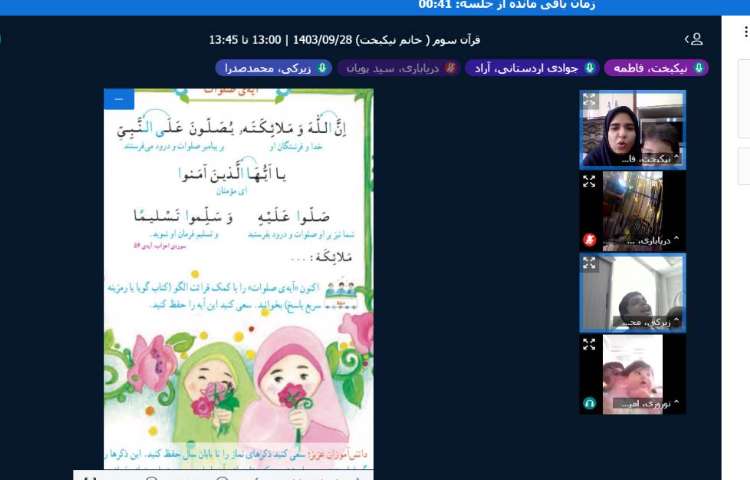The image size is (750, 480).
Task: Select the نوروزی webcam video
Action: pos(633,374)
